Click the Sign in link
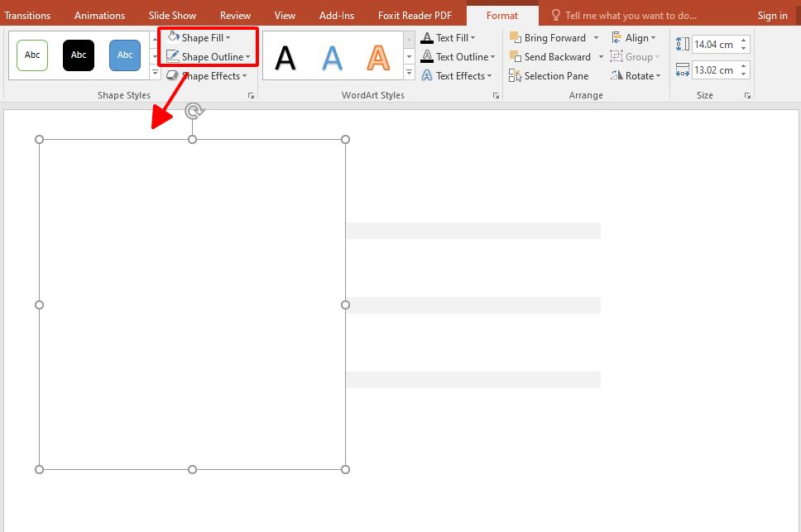This screenshot has width=801, height=532. [x=771, y=15]
